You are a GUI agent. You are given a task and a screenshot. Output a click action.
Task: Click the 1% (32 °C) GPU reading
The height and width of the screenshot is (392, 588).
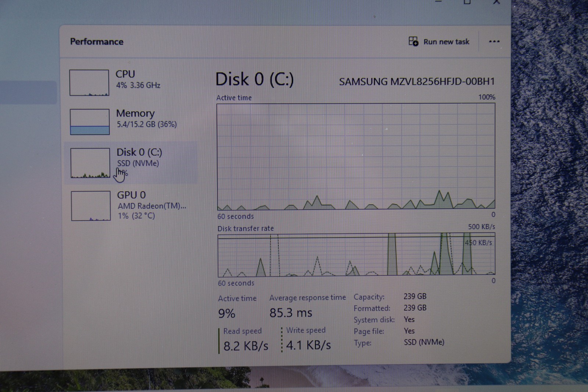tap(136, 216)
